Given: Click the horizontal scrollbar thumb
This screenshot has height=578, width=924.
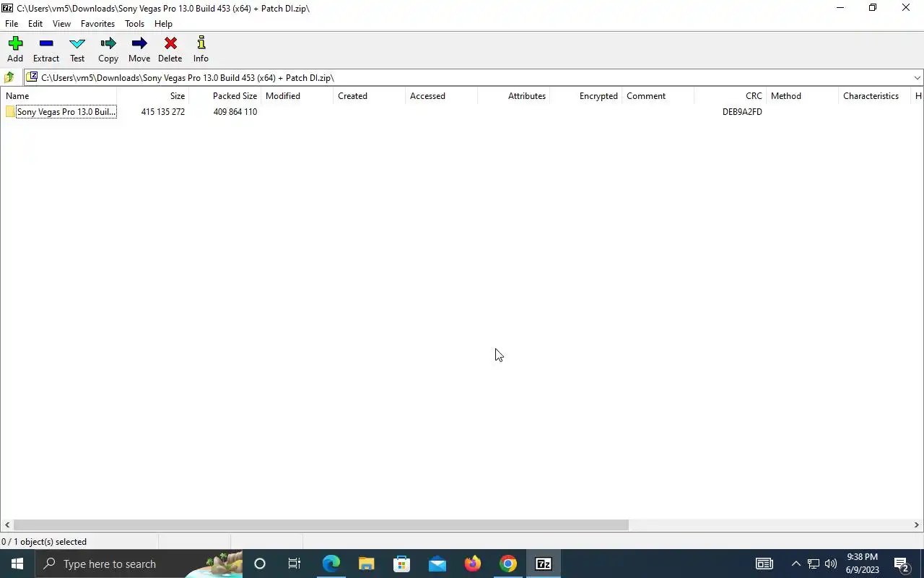Looking at the screenshot, I should click(x=321, y=525).
